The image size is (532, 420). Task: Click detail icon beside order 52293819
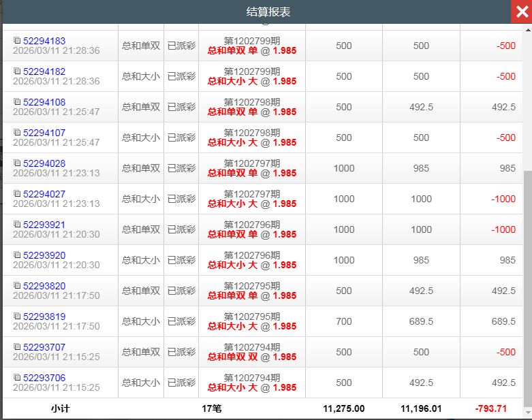point(17,316)
